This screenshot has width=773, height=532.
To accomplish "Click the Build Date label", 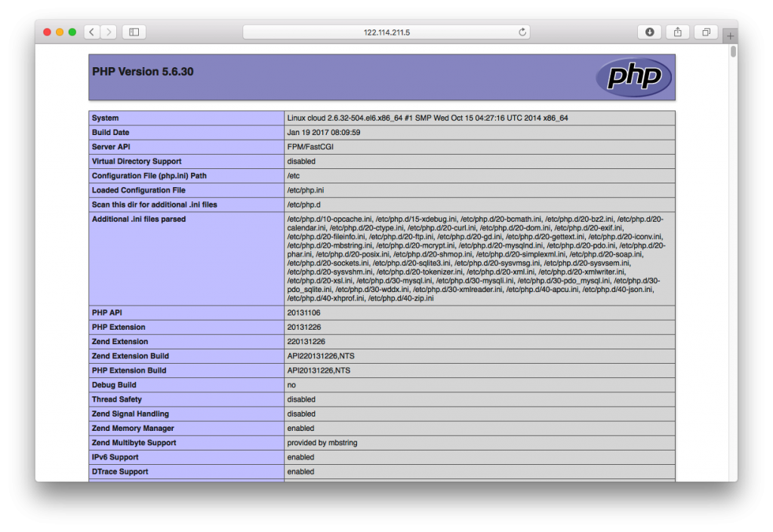I will 110,133.
